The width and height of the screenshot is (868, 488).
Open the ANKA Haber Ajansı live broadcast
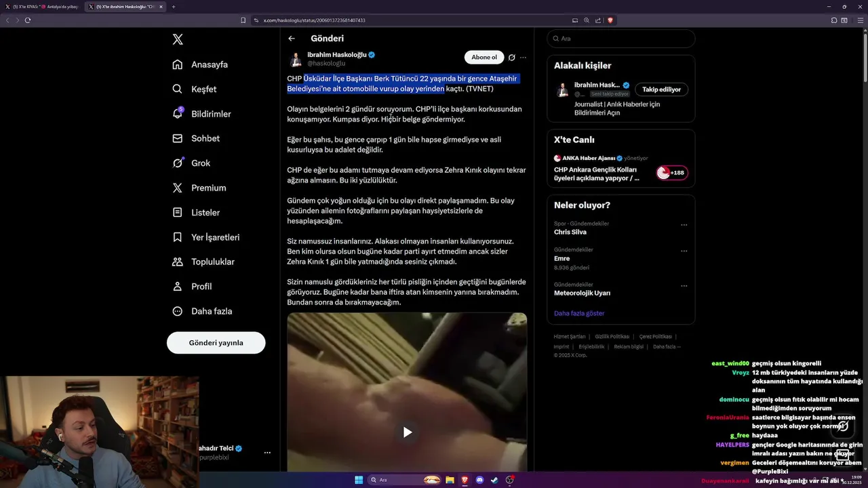597,174
